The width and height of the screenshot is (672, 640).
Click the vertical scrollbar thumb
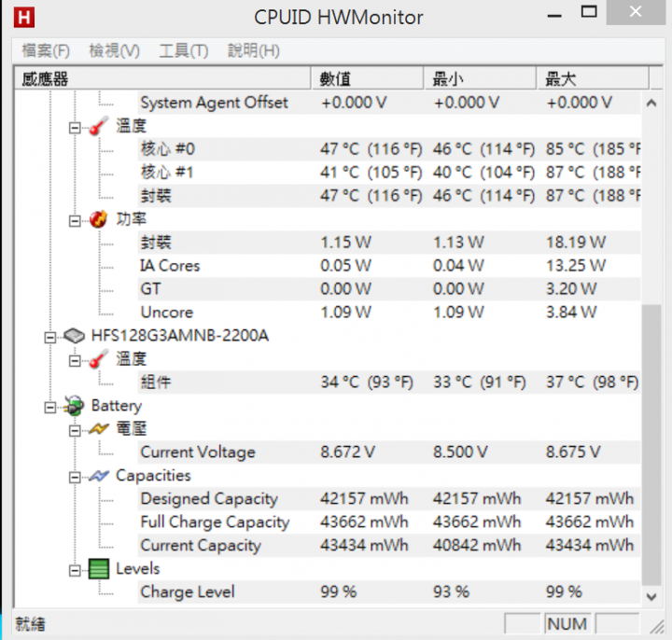(x=651, y=445)
